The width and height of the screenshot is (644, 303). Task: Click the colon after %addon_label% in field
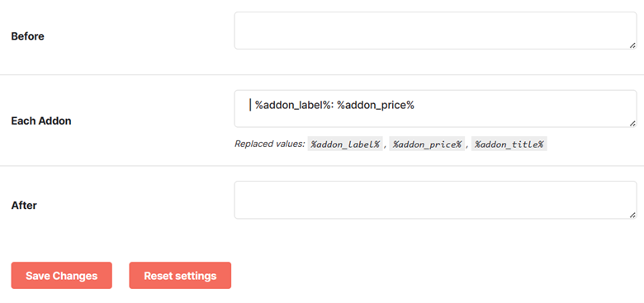coord(333,106)
